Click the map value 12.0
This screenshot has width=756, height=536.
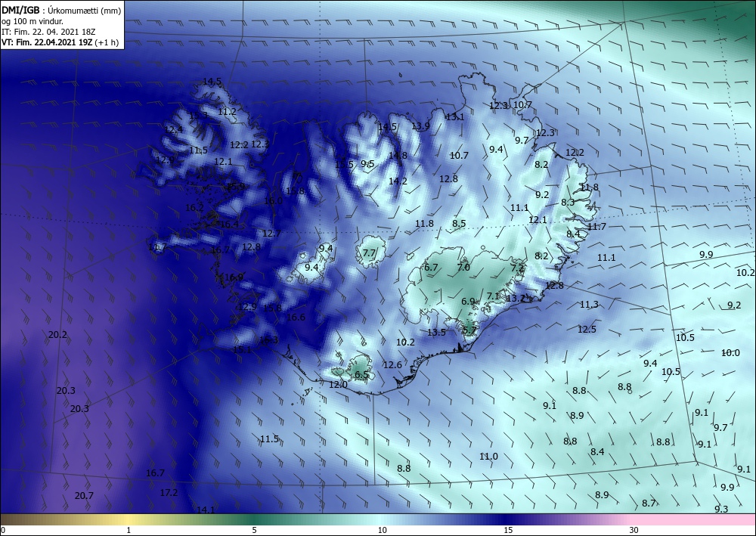tap(338, 385)
